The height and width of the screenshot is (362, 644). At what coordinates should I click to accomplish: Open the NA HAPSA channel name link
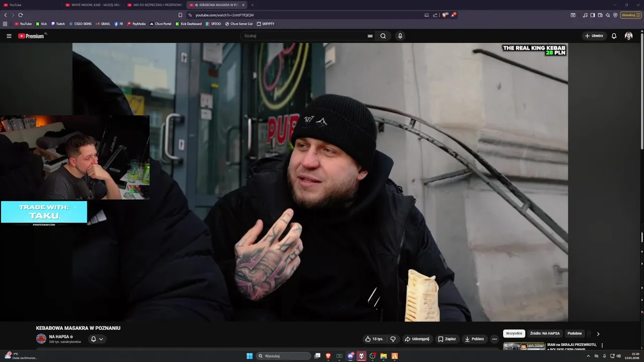(59, 336)
